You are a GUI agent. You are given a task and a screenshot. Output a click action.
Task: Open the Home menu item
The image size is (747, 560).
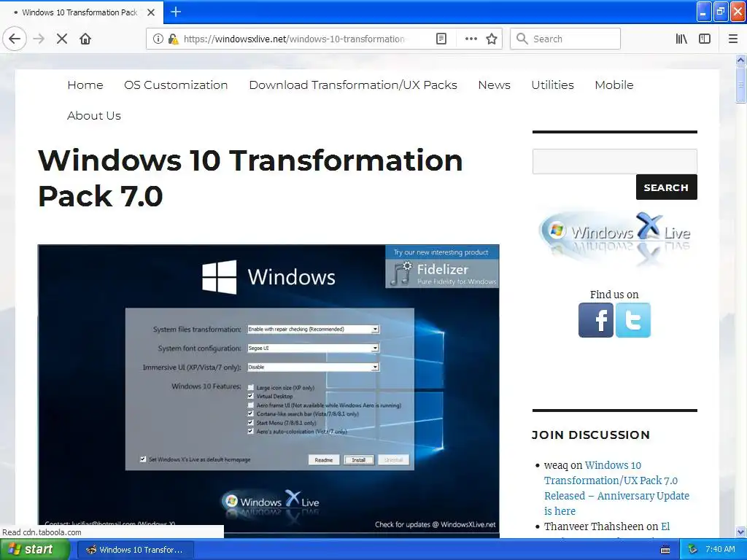click(85, 85)
